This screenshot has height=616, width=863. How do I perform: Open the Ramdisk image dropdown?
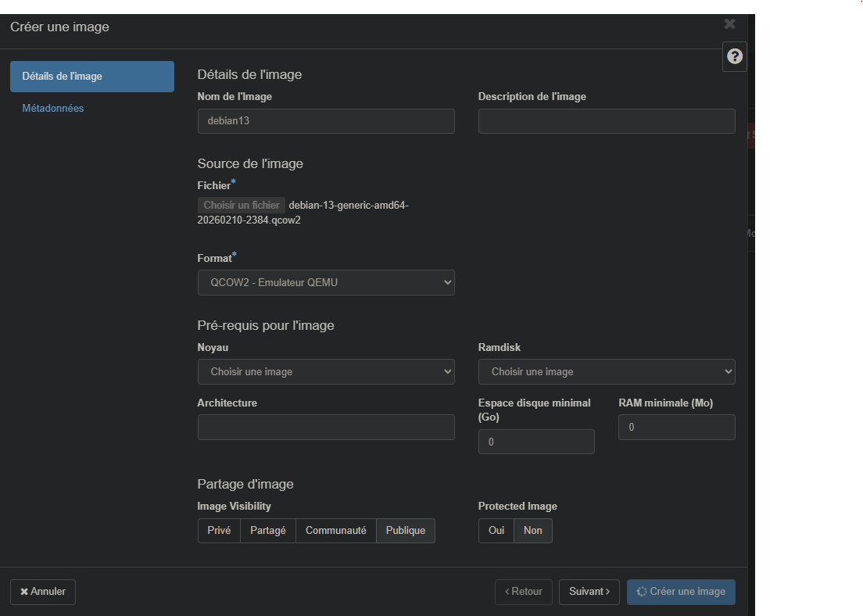click(x=606, y=371)
